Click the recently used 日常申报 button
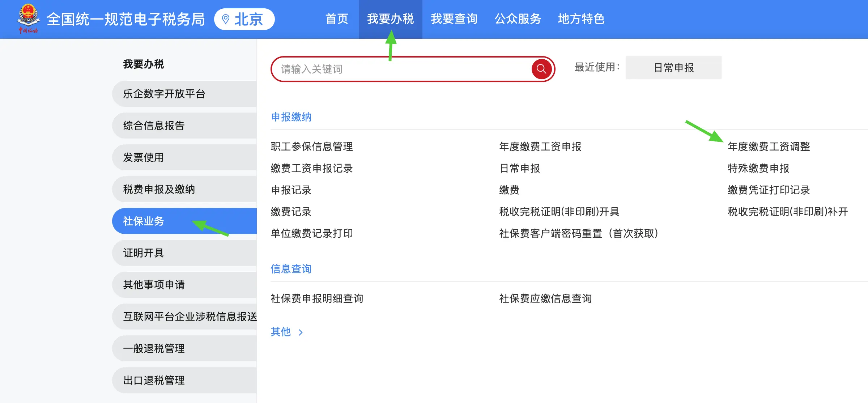Screen dimensions: 868x403 point(673,68)
